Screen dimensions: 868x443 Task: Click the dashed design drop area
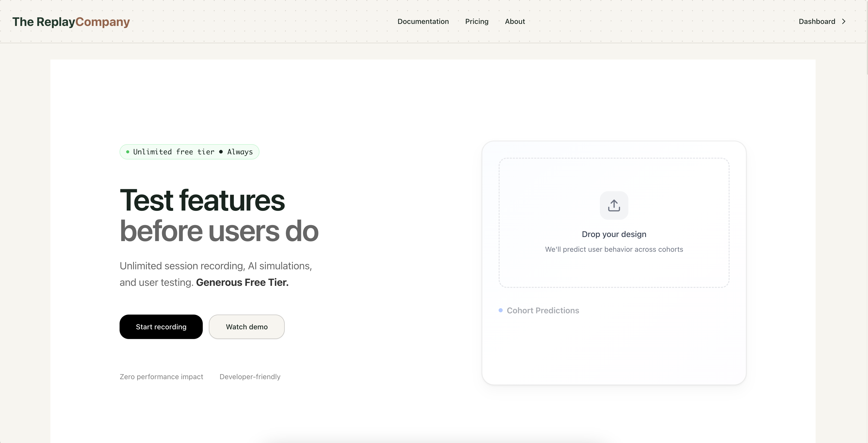(x=614, y=223)
